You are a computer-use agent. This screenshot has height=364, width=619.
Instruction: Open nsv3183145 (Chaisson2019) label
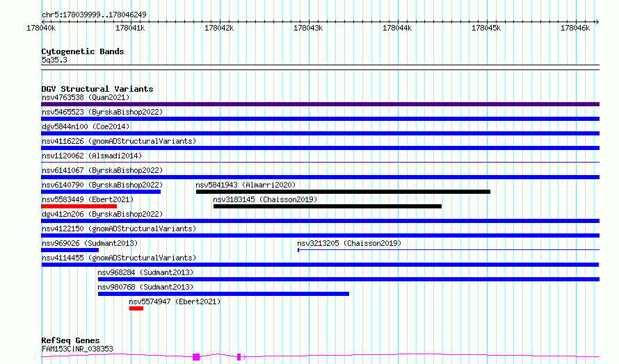(x=265, y=199)
